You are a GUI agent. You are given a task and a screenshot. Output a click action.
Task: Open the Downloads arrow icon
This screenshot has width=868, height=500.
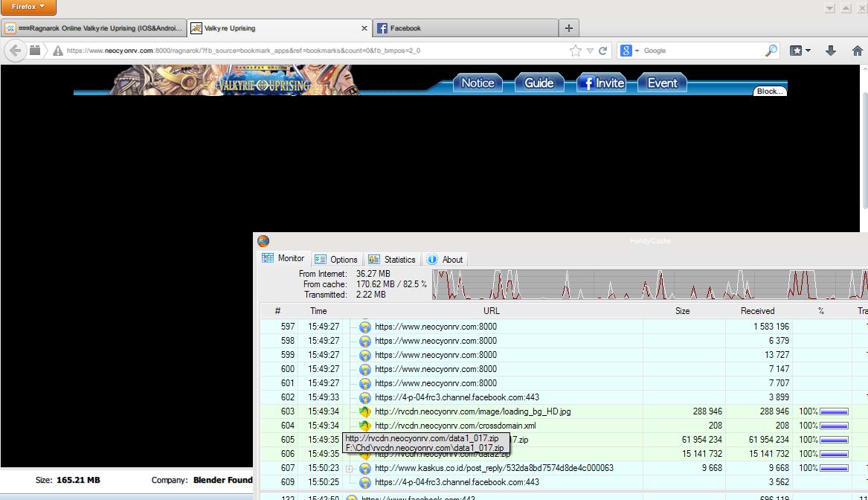coord(831,51)
